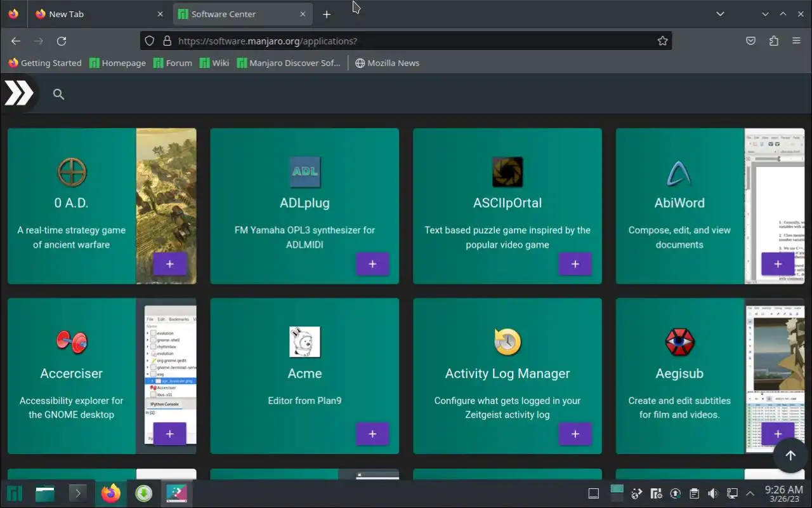Open the search magnifier icon
This screenshot has width=812, height=508.
(58, 94)
